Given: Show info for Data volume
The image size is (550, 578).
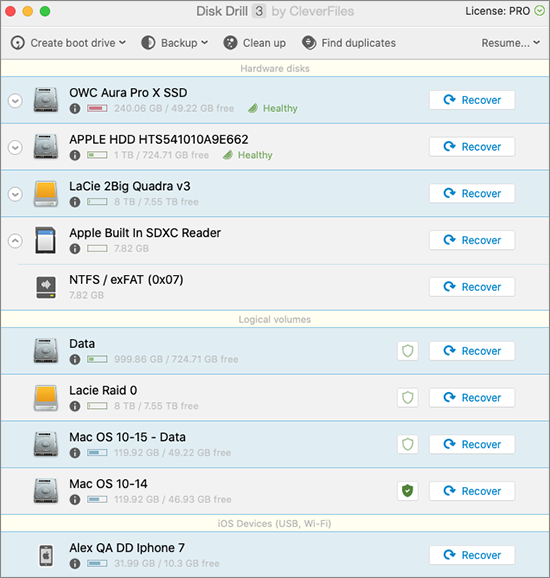Looking at the screenshot, I should click(x=75, y=359).
